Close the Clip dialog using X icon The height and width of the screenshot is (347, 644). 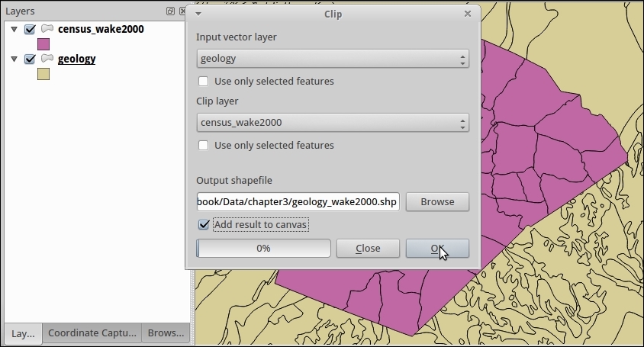[x=468, y=14]
